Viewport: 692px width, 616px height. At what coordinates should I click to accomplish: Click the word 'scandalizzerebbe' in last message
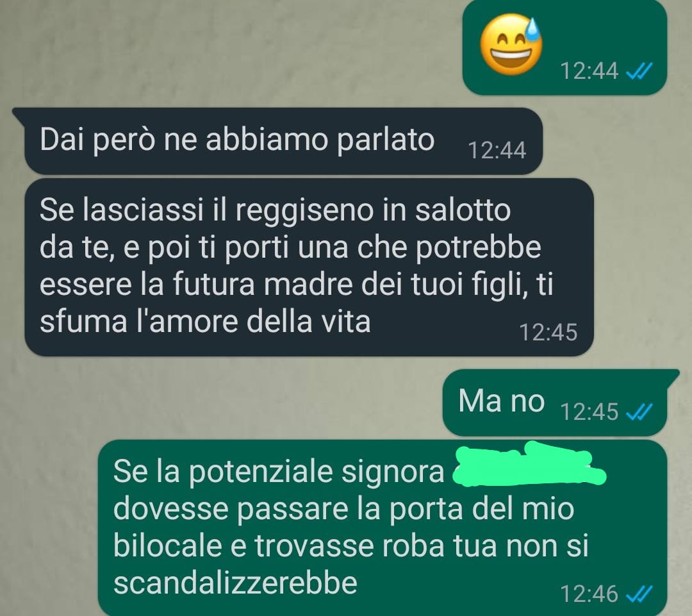(235, 583)
